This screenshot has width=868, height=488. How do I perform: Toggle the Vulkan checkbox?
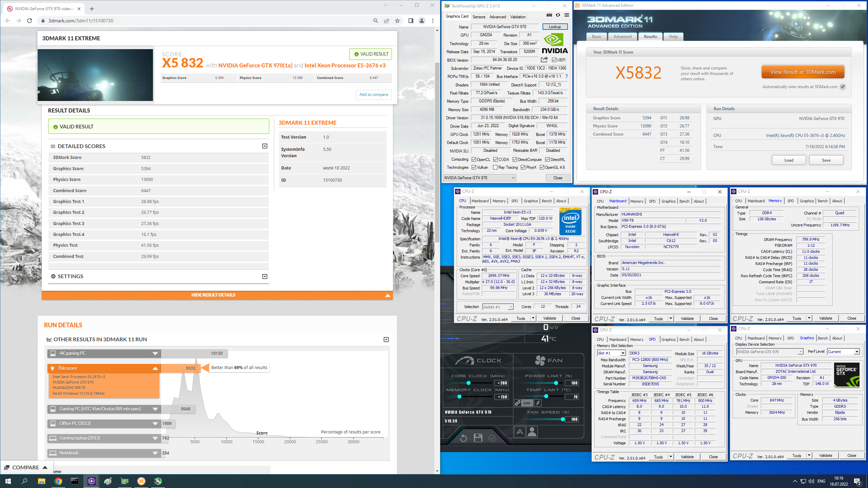tap(474, 167)
